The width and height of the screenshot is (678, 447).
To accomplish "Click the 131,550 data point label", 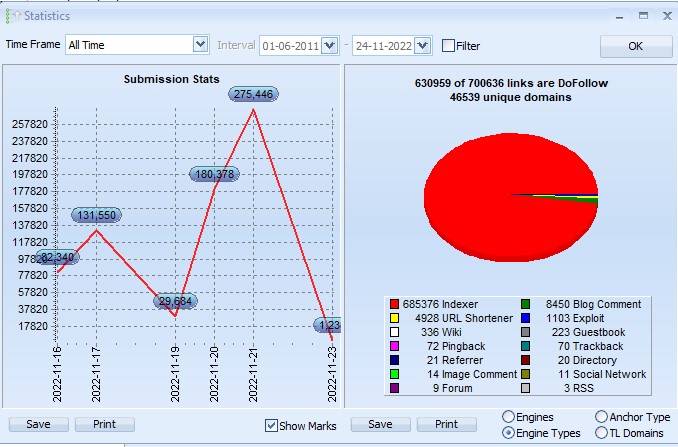I will (96, 215).
